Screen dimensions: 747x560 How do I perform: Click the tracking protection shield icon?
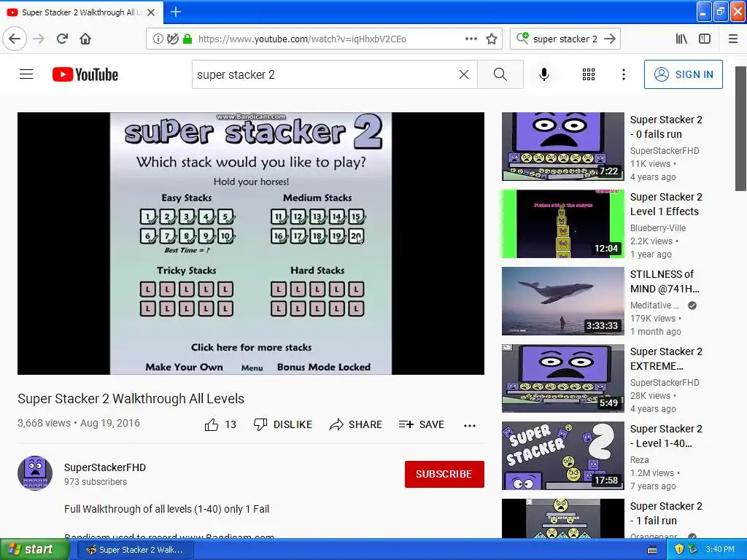click(172, 39)
